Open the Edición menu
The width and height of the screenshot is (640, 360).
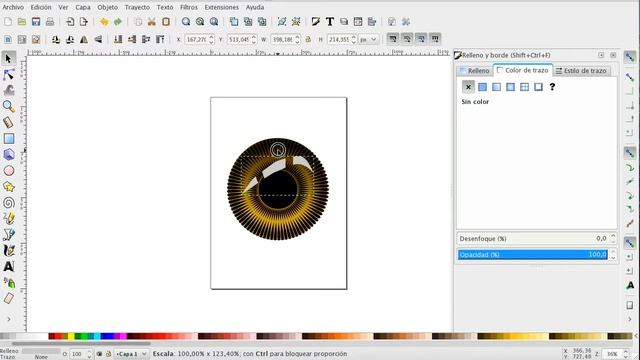tap(41, 7)
